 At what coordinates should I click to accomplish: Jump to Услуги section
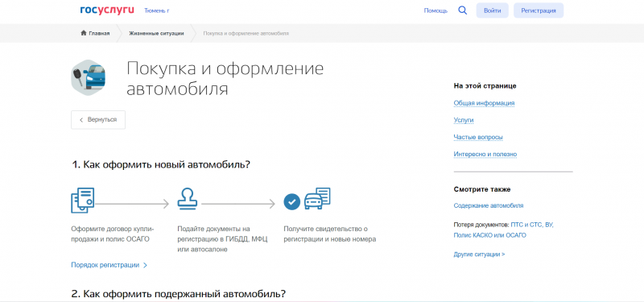point(464,120)
